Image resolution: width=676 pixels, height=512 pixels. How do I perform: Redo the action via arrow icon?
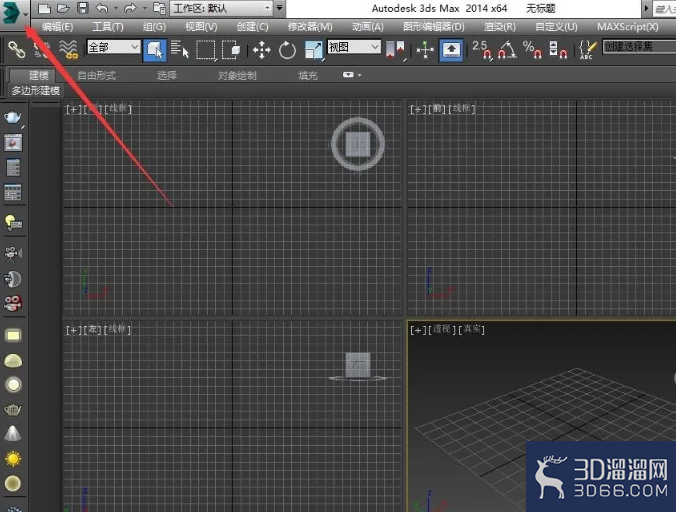tap(130, 8)
